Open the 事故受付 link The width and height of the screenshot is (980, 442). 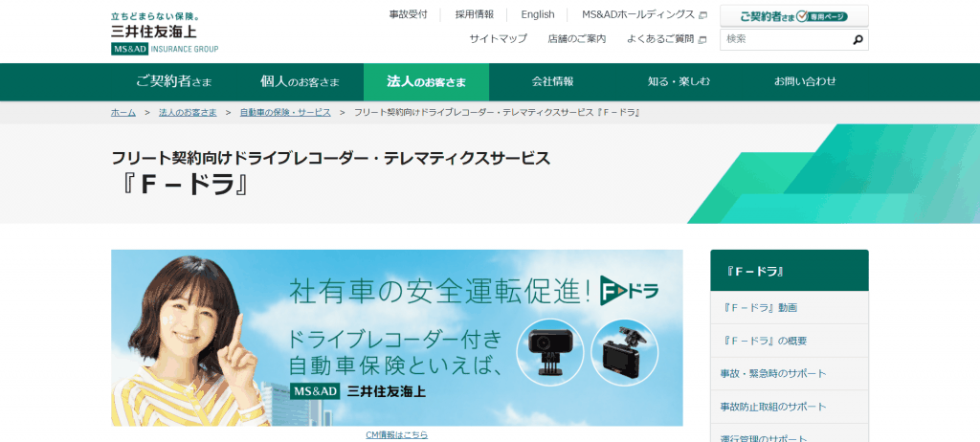tap(408, 14)
